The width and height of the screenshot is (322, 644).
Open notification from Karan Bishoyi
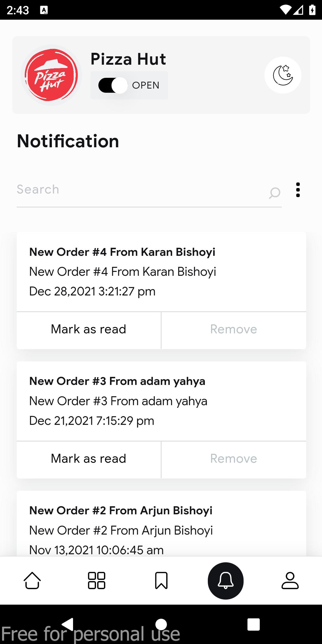click(161, 272)
